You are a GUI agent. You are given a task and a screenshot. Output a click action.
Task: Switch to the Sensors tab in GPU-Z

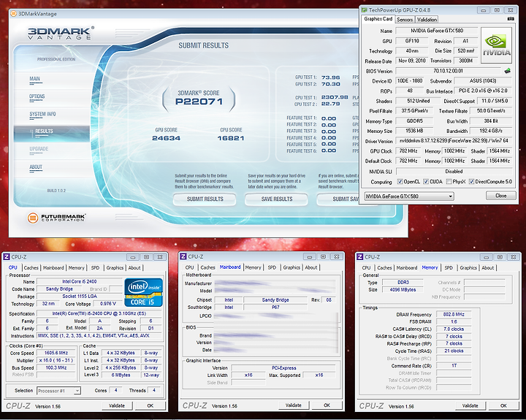tap(405, 20)
